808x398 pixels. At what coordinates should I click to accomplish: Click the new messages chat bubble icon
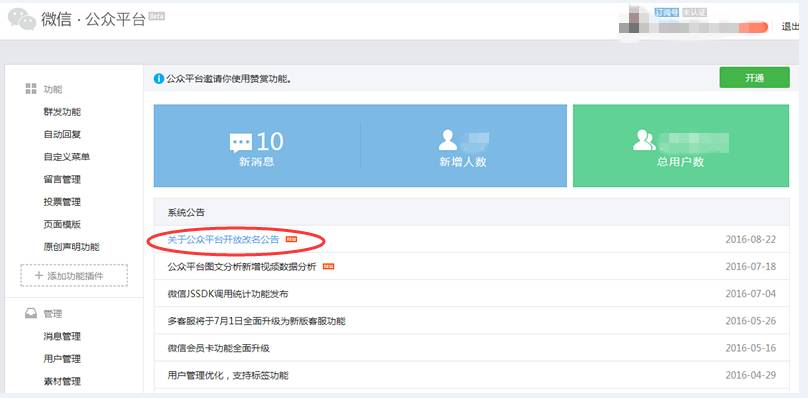point(241,143)
